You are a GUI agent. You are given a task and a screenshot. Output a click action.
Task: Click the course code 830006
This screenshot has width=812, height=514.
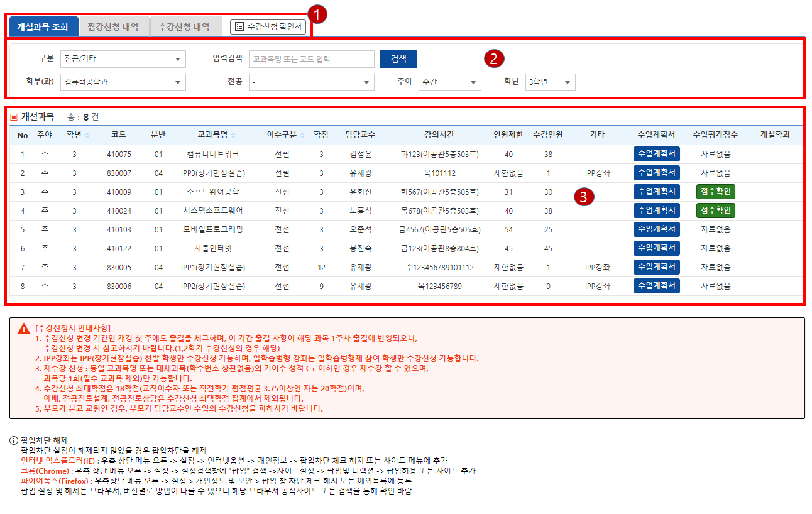pyautogui.click(x=119, y=286)
